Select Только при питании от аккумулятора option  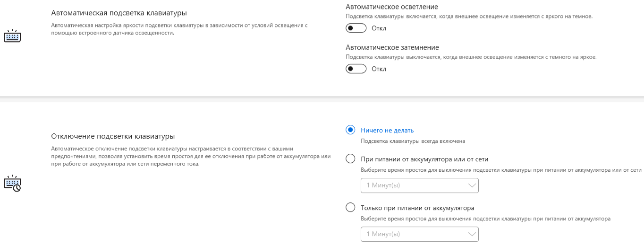pos(350,207)
